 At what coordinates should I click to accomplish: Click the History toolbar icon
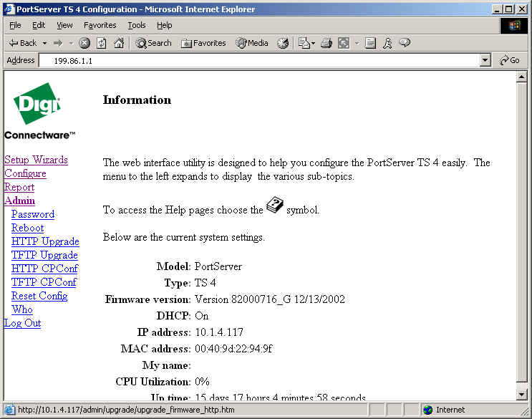click(283, 43)
